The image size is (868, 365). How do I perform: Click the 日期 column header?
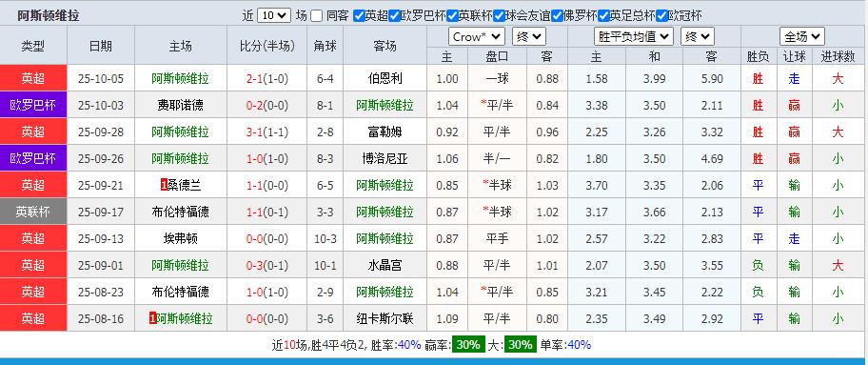pyautogui.click(x=101, y=47)
